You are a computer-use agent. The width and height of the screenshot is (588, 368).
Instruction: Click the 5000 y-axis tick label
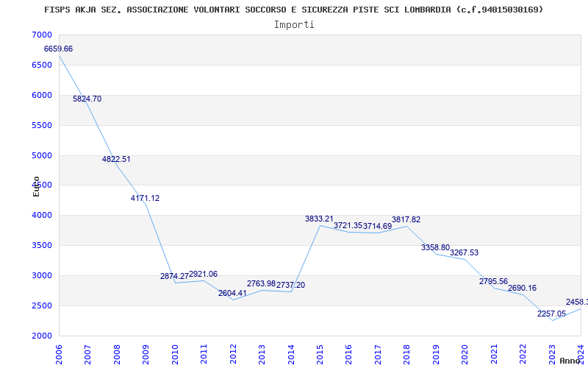pos(42,155)
